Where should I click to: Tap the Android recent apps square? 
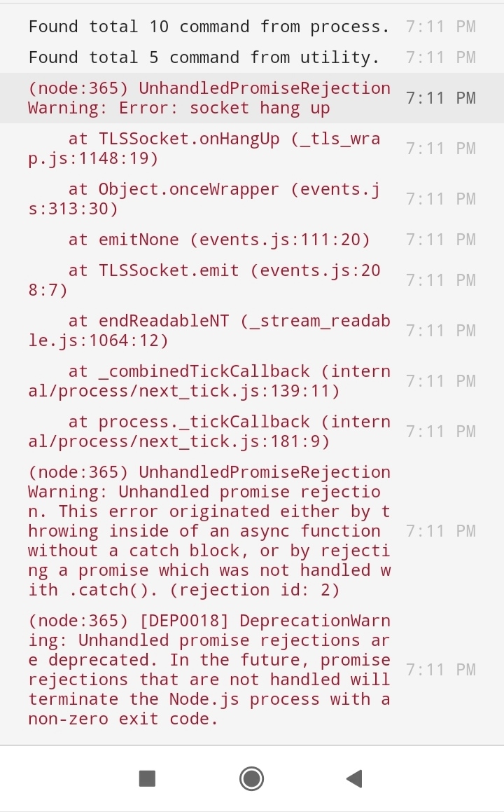coord(148,778)
